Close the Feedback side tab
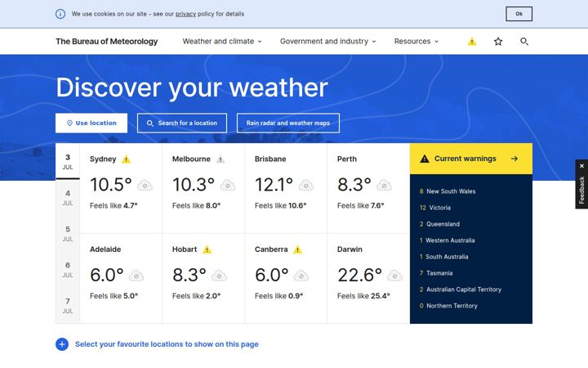588x368 pixels. click(581, 165)
